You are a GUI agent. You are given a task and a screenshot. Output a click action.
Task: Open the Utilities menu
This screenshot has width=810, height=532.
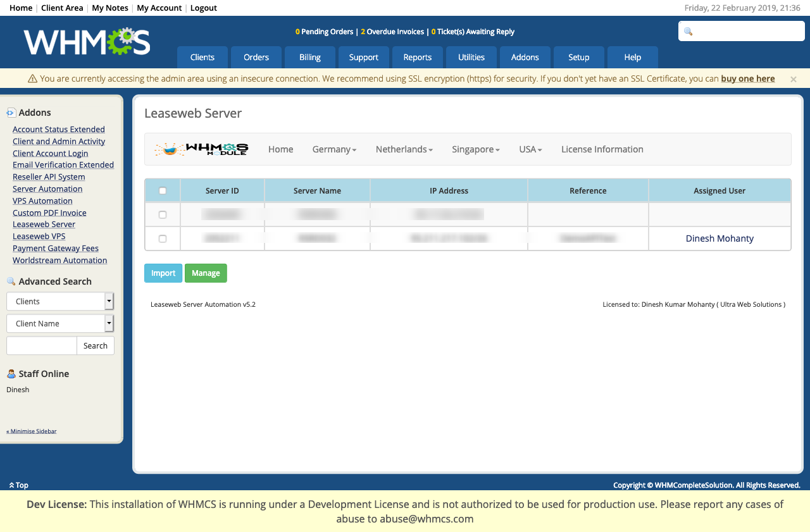pyautogui.click(x=471, y=57)
